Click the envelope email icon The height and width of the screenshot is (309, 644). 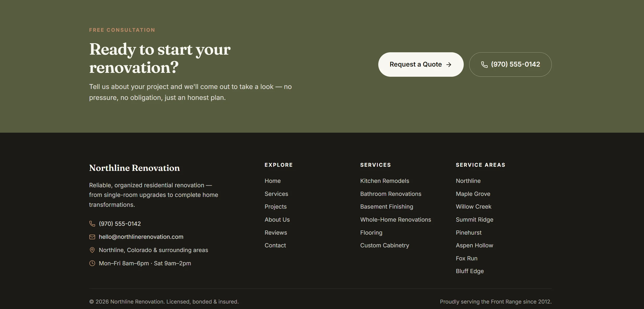[92, 237]
